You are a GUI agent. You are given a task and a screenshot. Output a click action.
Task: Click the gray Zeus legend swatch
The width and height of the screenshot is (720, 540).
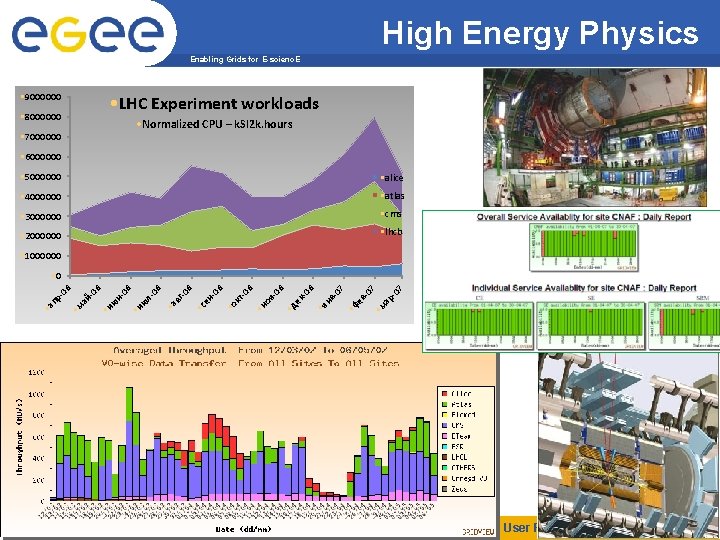(444, 489)
